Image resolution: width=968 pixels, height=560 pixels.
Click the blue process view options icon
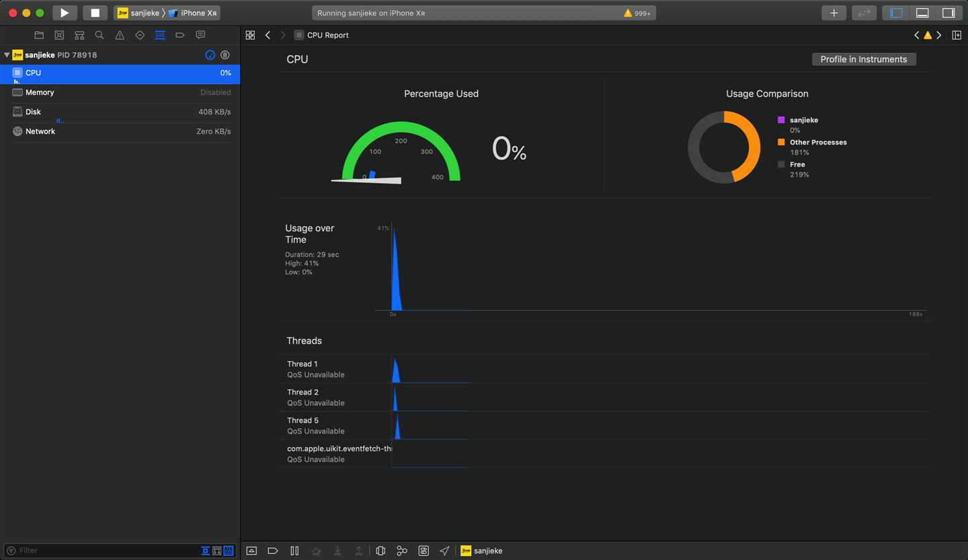tap(210, 55)
